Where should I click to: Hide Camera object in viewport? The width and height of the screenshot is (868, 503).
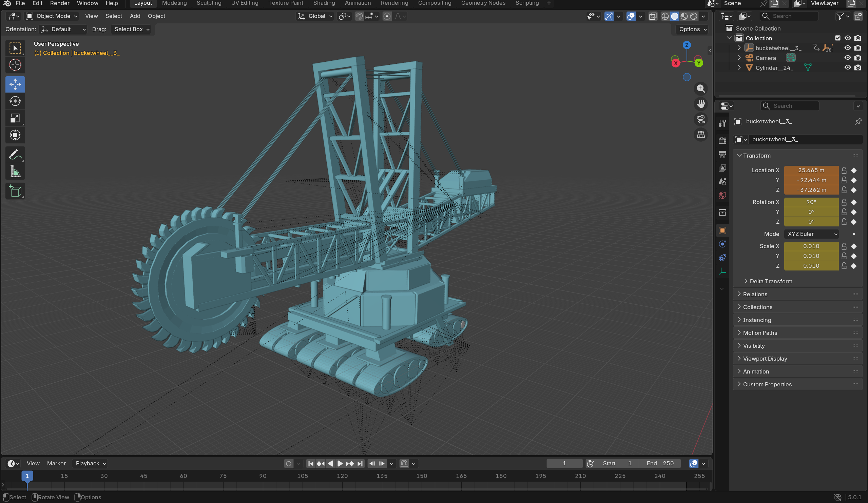pos(847,58)
